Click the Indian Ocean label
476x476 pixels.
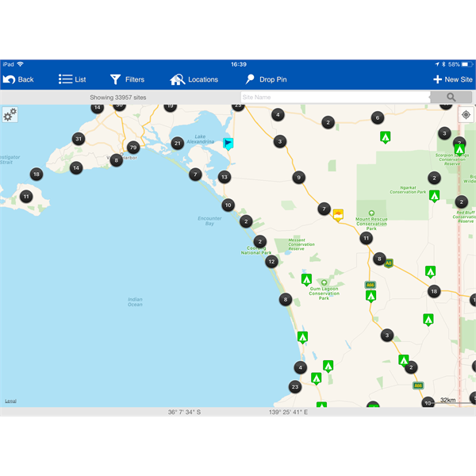[135, 302]
